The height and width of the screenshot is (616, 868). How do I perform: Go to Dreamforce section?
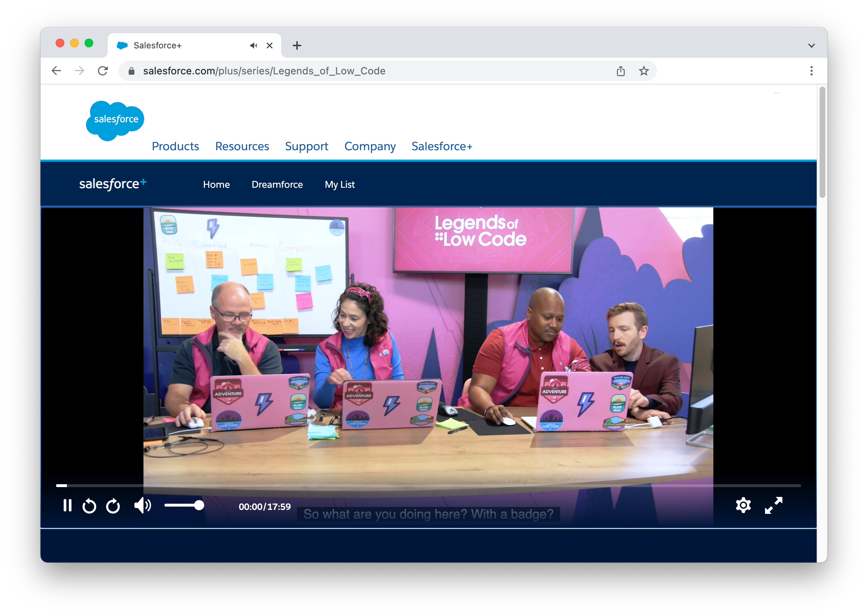(277, 185)
